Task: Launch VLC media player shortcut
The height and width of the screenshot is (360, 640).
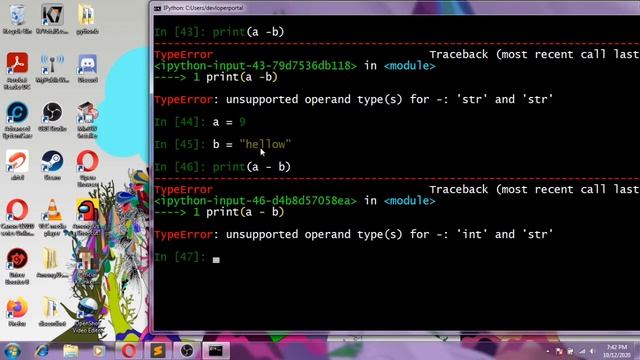Action: tap(52, 218)
